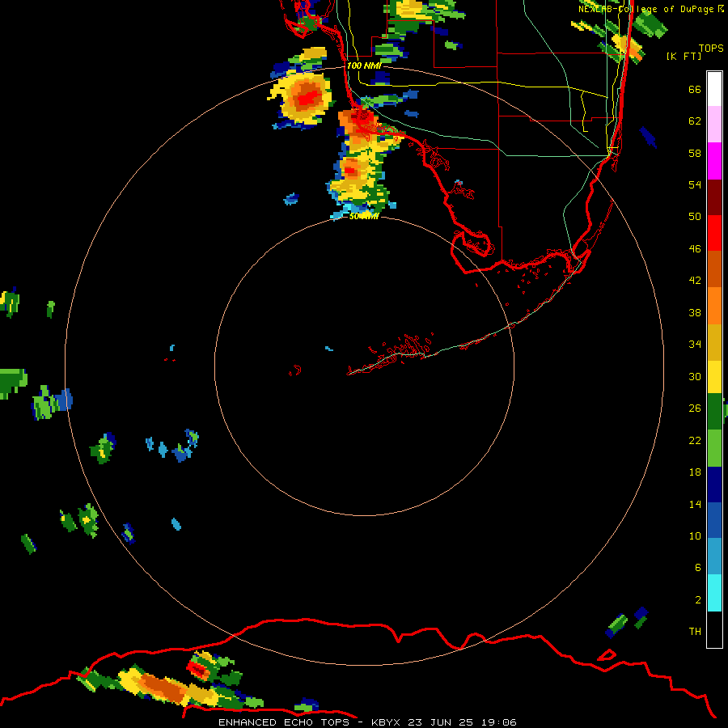Click the "66" legend value
Screen dimensions: 728x728
point(695,90)
